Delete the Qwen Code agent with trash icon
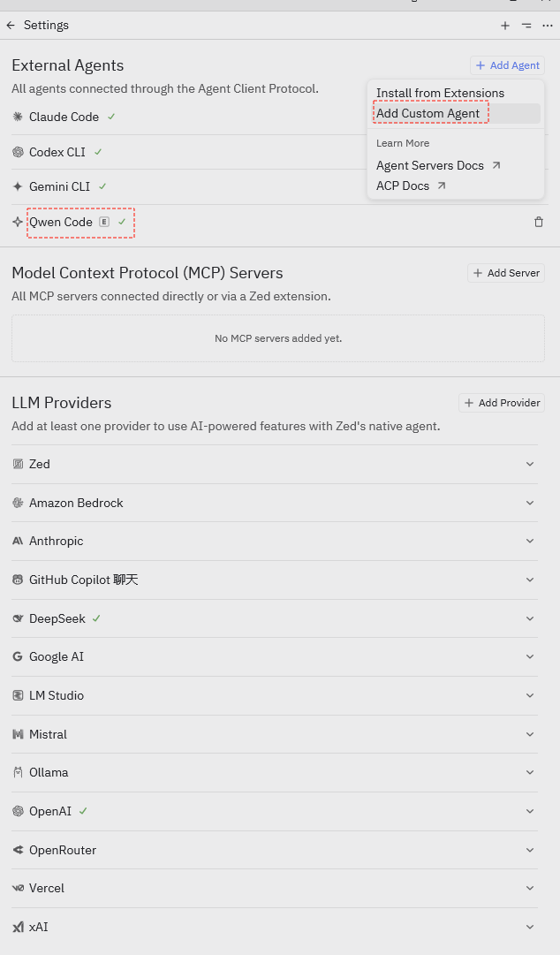The image size is (560, 955). pos(539,223)
